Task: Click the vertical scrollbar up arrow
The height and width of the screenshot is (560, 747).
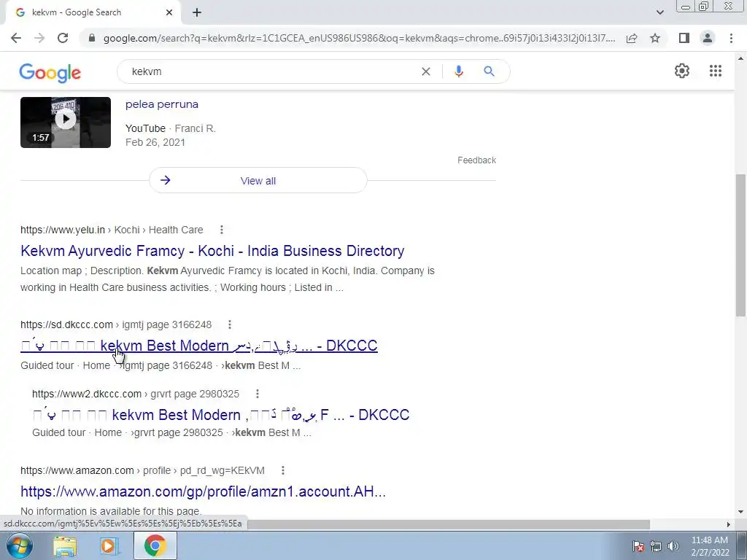Action: 741,58
